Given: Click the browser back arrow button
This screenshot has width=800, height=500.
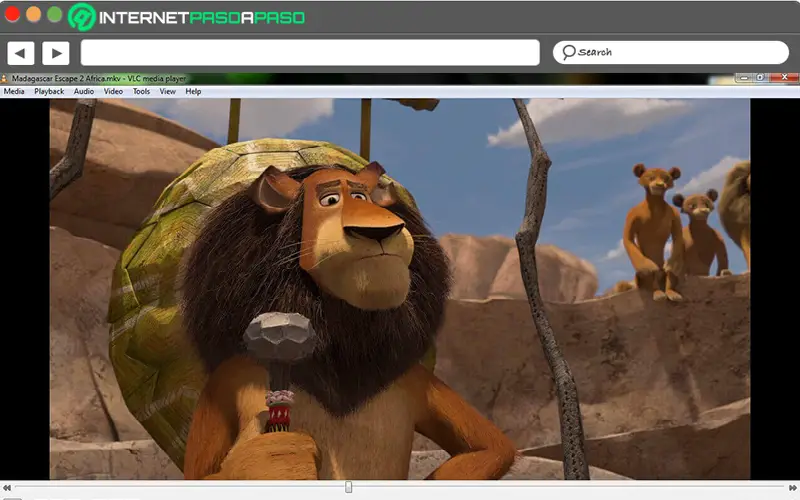Looking at the screenshot, I should [x=21, y=53].
